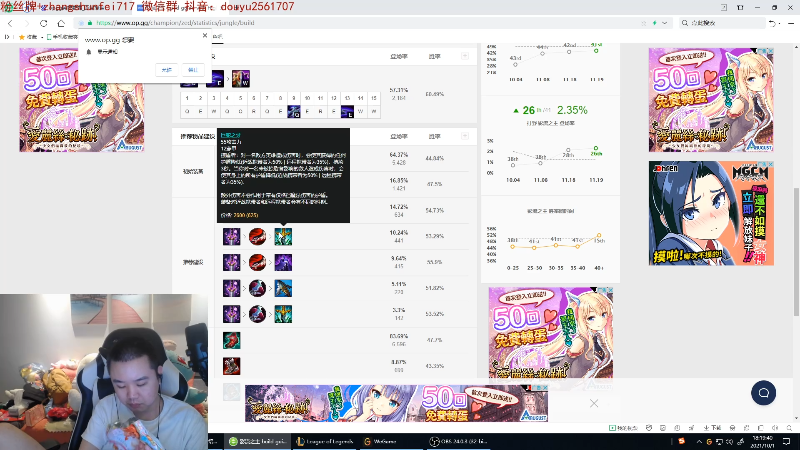
Task: Open the top-left 50回 anime ad banner
Action: coord(82,100)
